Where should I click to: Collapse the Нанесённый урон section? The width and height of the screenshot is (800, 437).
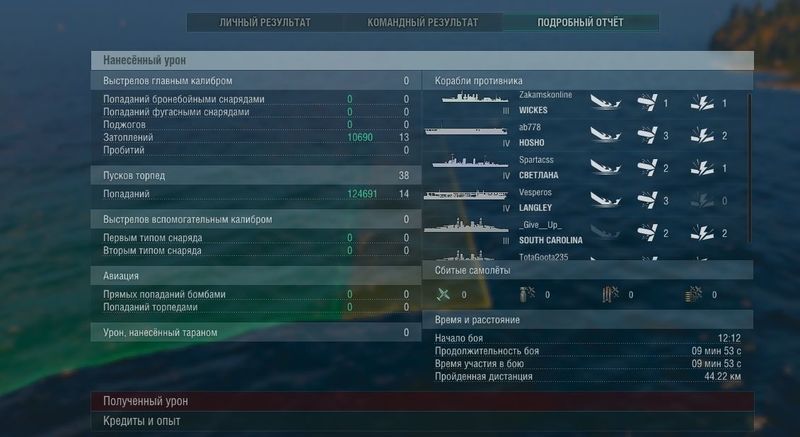422,60
